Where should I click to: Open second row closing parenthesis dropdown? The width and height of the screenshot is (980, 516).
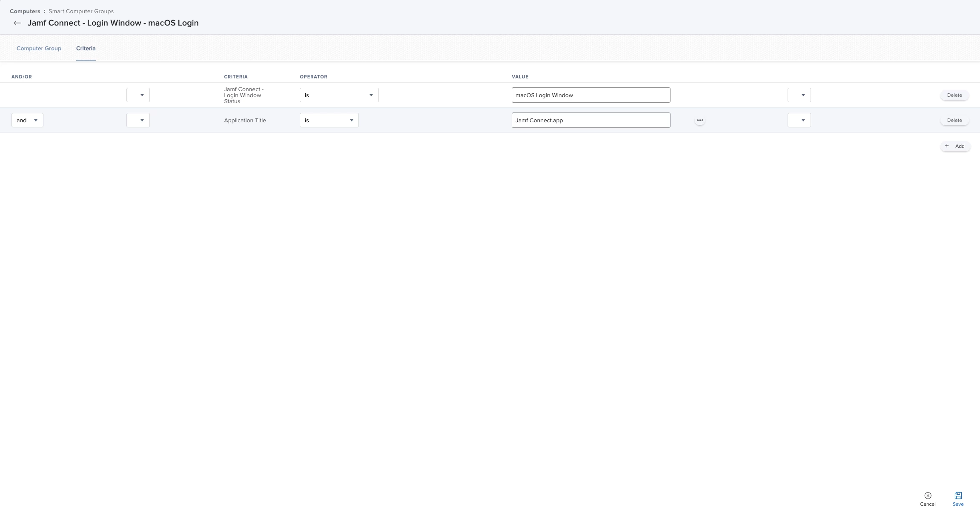pyautogui.click(x=799, y=120)
